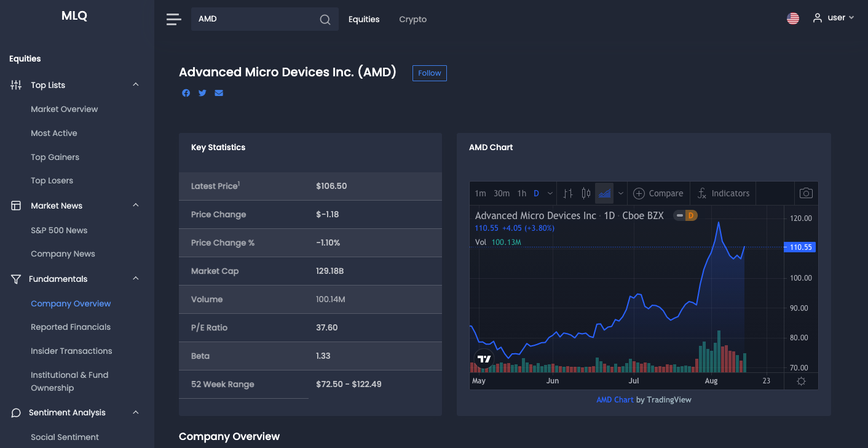Image resolution: width=868 pixels, height=448 pixels.
Task: Open the AMD Chart TradingView link
Action: pyautogui.click(x=615, y=400)
